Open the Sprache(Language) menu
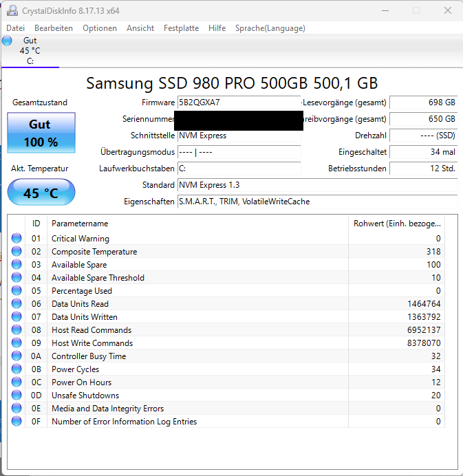This screenshot has width=463, height=476. pos(270,28)
